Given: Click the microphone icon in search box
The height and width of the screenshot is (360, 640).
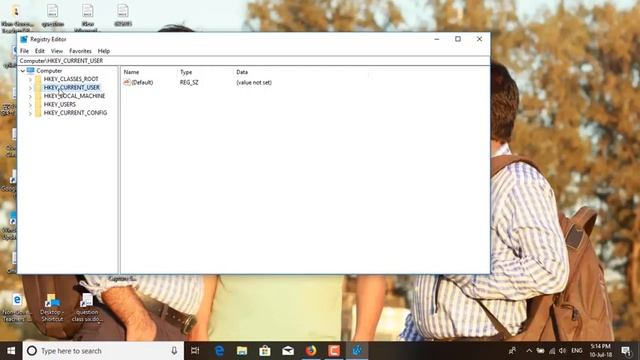Looking at the screenshot, I should pos(174,351).
